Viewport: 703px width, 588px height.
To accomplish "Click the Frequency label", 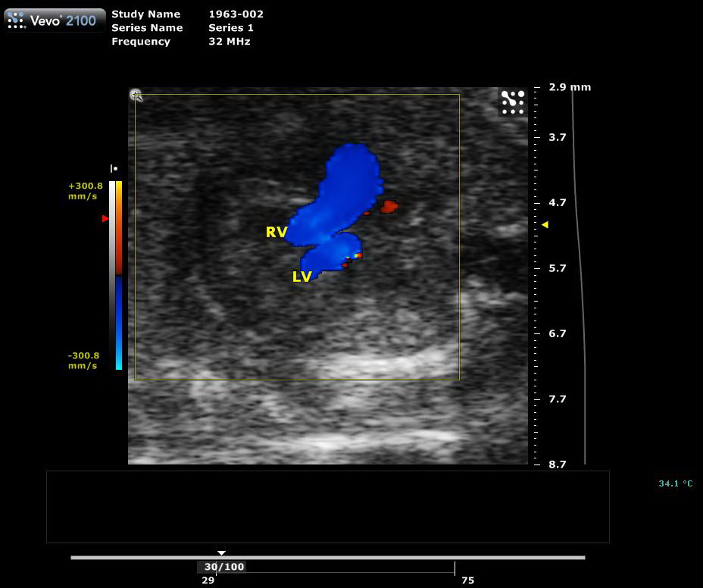I will tap(141, 42).
